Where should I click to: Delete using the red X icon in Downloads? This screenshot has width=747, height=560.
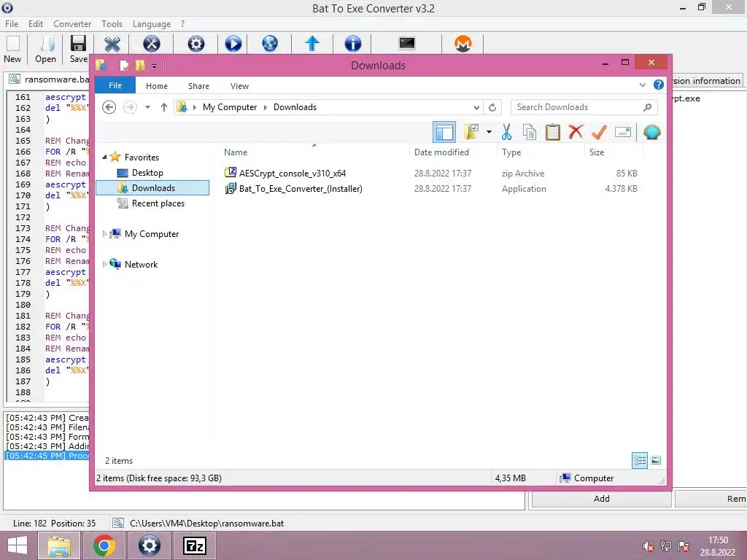pos(576,131)
